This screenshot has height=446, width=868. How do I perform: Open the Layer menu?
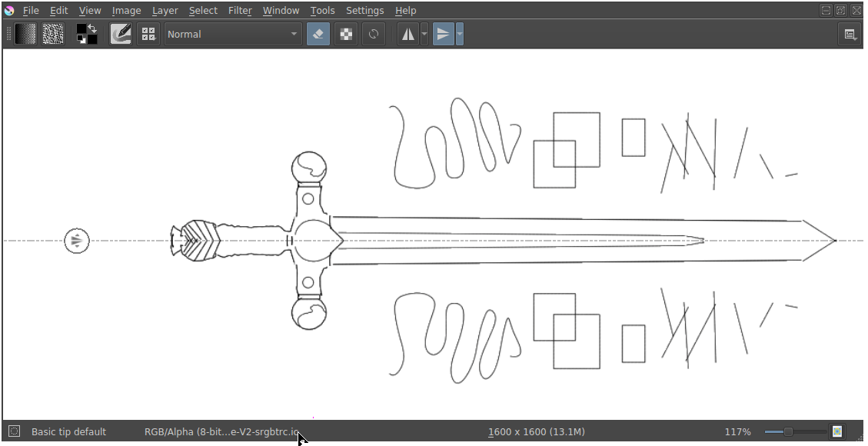pyautogui.click(x=165, y=10)
